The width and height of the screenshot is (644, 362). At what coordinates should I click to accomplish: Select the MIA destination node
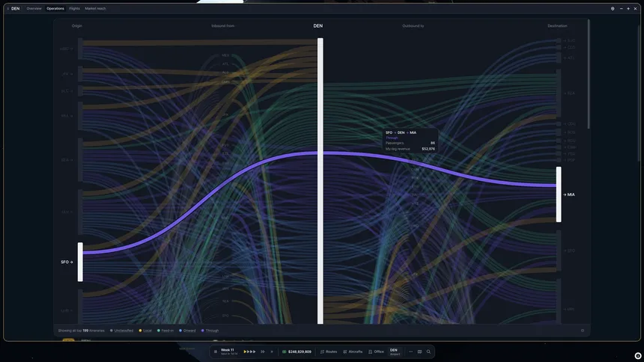tap(559, 194)
